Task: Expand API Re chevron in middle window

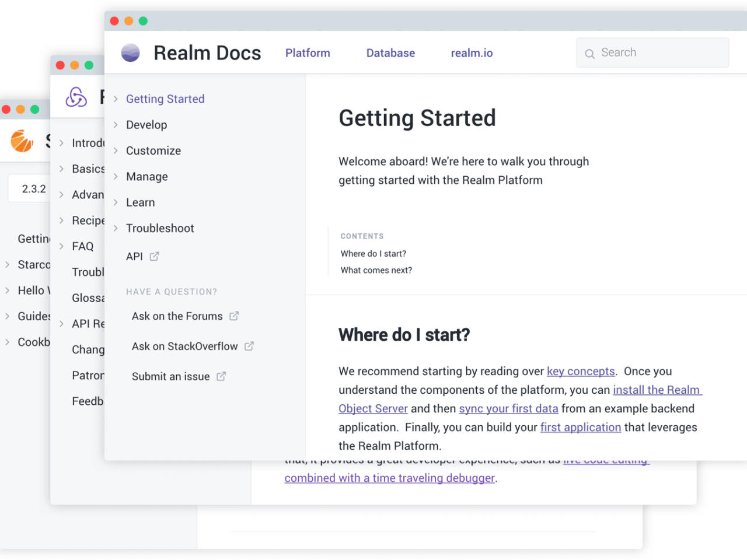Action: (x=61, y=324)
